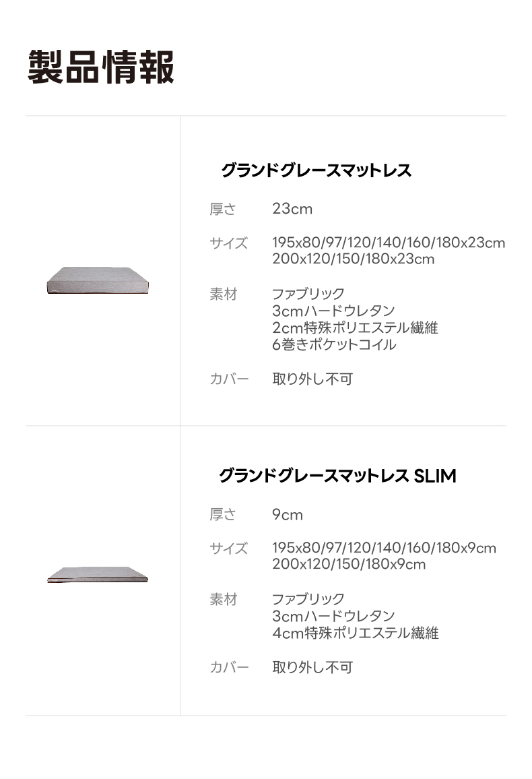
Task: Select the グランドグレースマットレス SLIM title
Action: pos(337,476)
